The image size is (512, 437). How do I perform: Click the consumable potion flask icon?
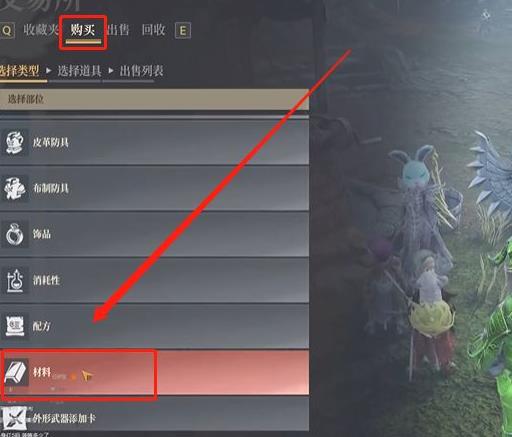coord(15,280)
